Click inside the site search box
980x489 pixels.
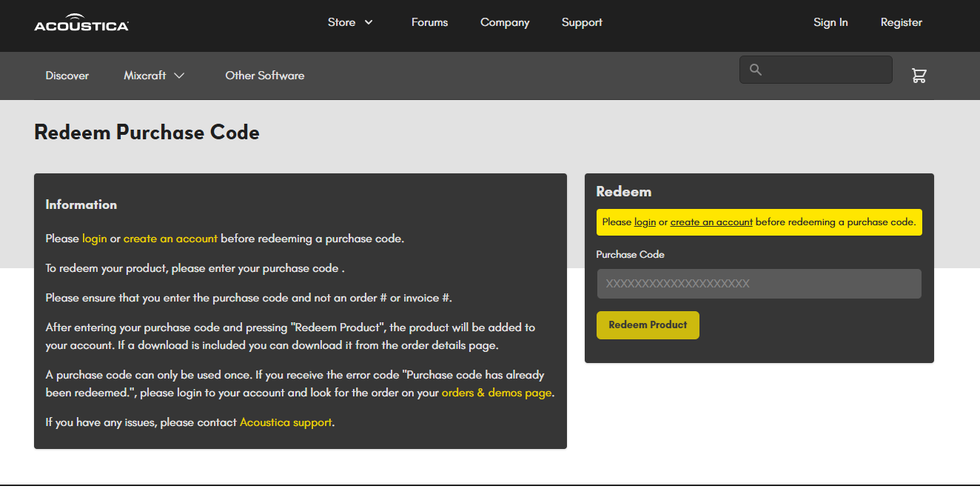pyautogui.click(x=825, y=70)
